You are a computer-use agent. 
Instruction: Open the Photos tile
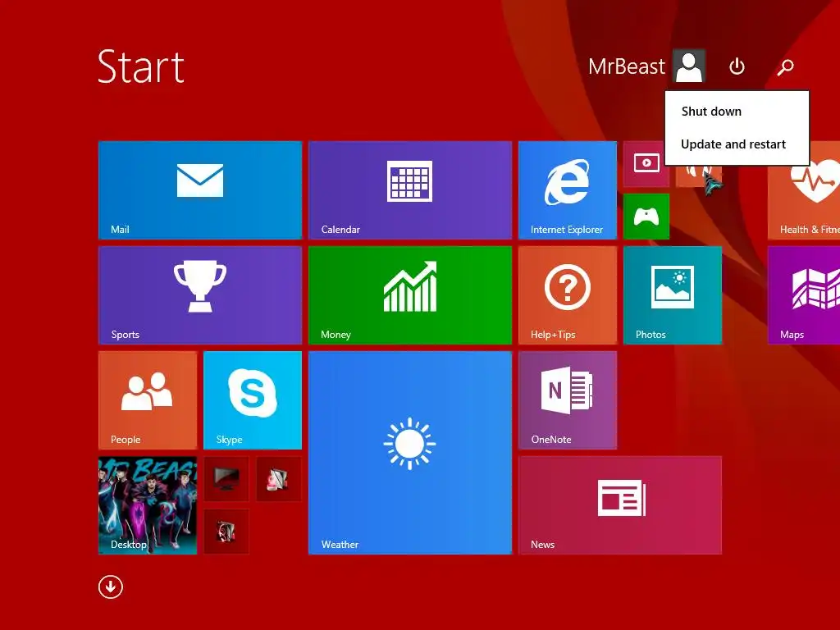673,295
